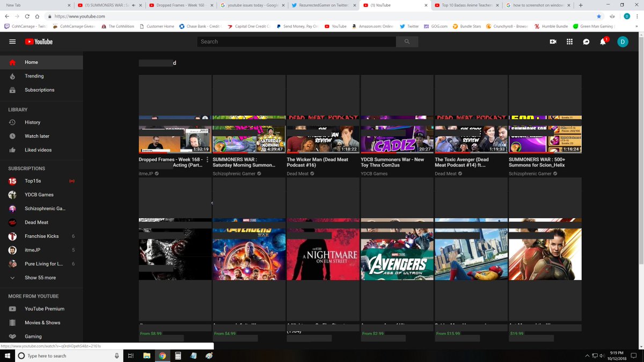
Task: Open Dead Meat channel in sidebar
Action: pyautogui.click(x=41, y=223)
